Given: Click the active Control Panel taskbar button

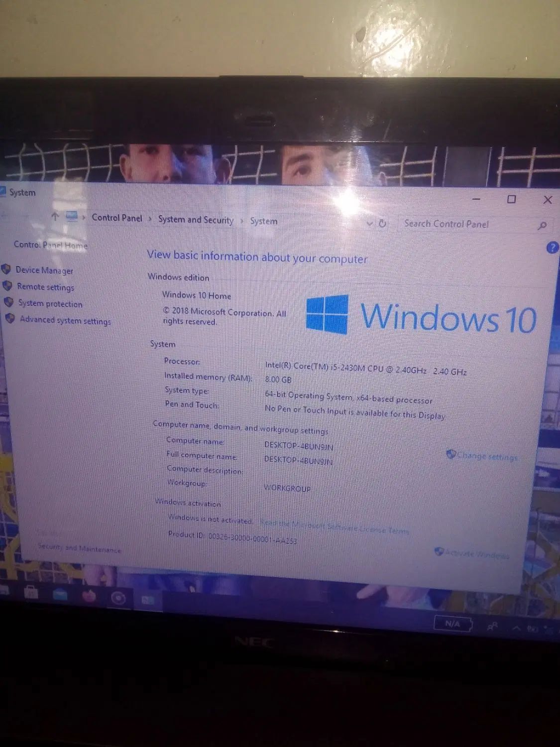Looking at the screenshot, I should coord(148,599).
